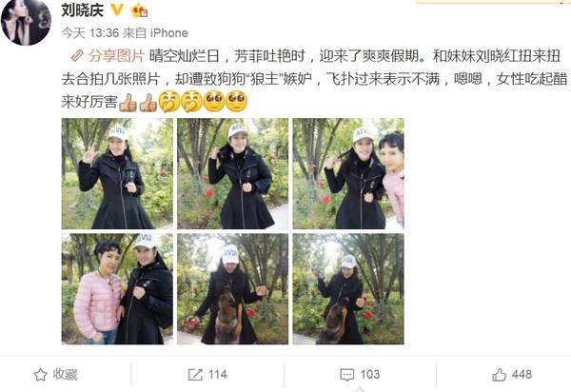The height and width of the screenshot is (392, 571).
Task: Open the 刘晓庆 username link
Action: 83,10
